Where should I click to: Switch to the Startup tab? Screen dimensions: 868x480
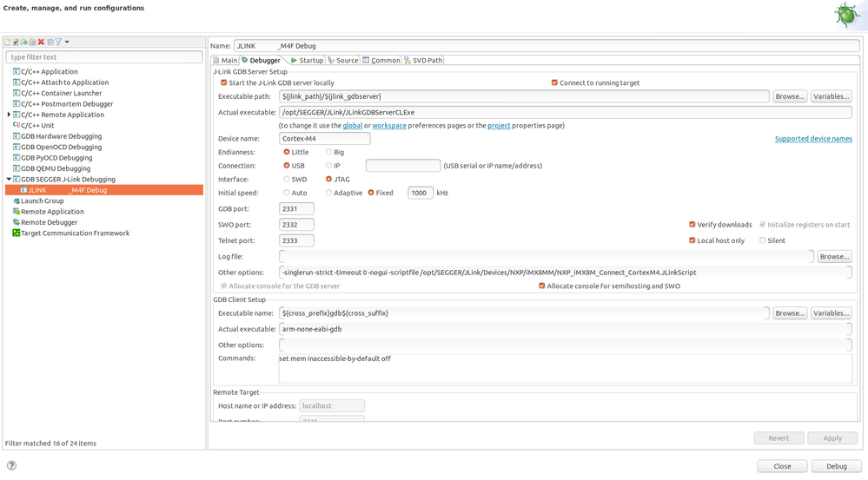307,60
